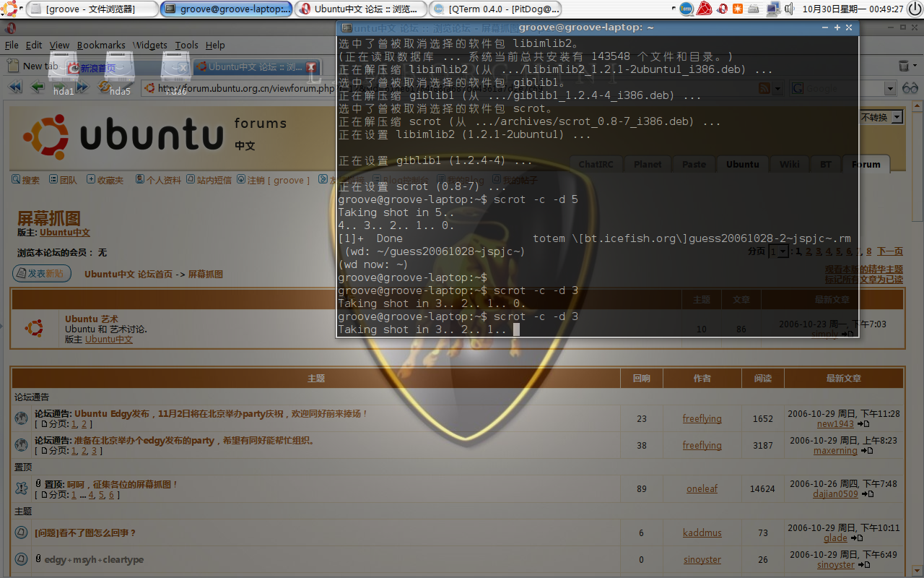Switch to the Planet site tab
924x578 pixels.
coord(648,164)
